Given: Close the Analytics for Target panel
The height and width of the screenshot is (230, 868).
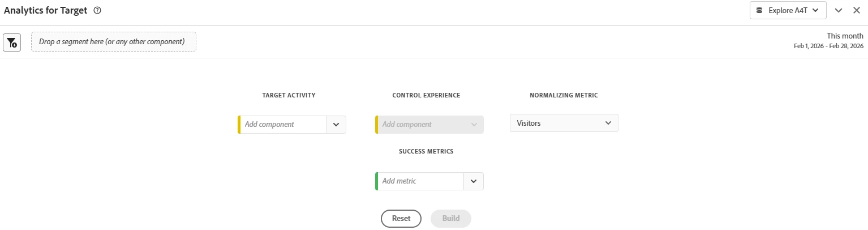Looking at the screenshot, I should 856,10.
